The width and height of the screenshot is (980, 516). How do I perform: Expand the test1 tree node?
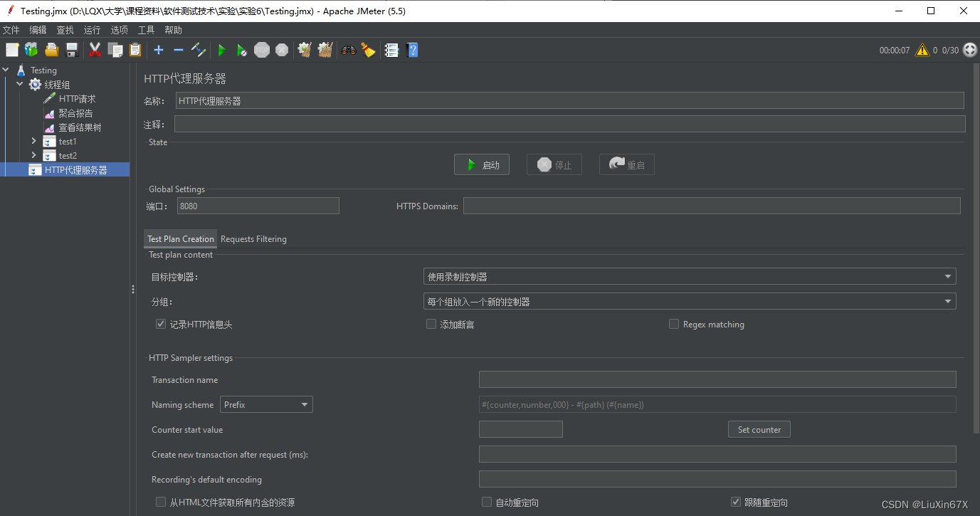[33, 141]
